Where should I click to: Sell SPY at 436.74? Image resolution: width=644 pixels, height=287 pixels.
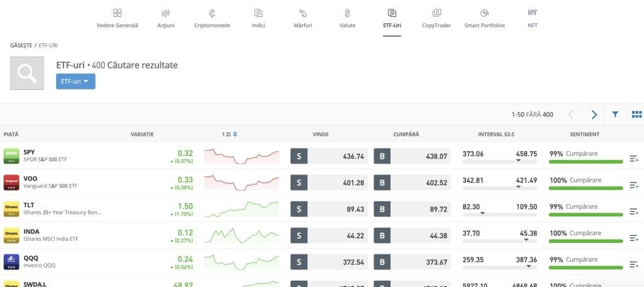(x=329, y=156)
